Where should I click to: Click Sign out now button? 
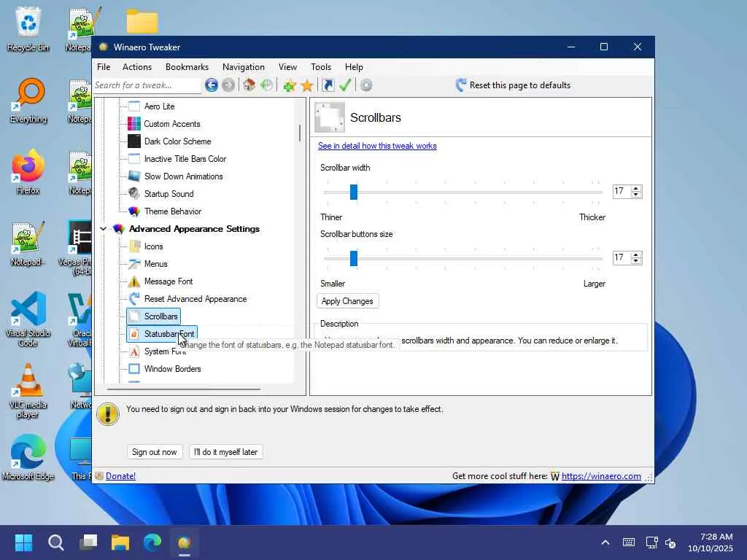[x=155, y=452]
